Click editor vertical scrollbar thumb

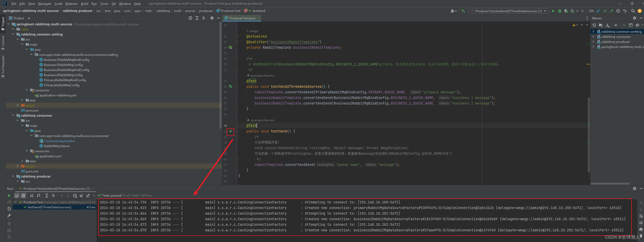tap(589, 135)
